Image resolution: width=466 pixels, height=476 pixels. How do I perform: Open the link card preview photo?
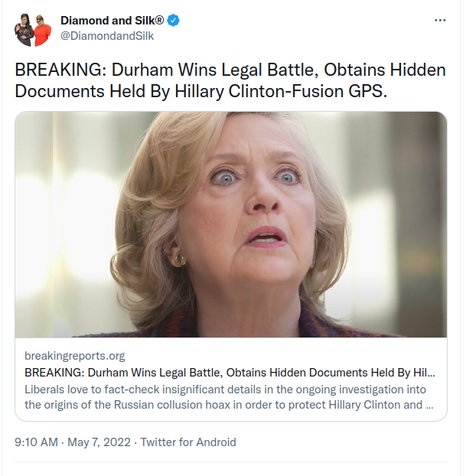coord(231,224)
